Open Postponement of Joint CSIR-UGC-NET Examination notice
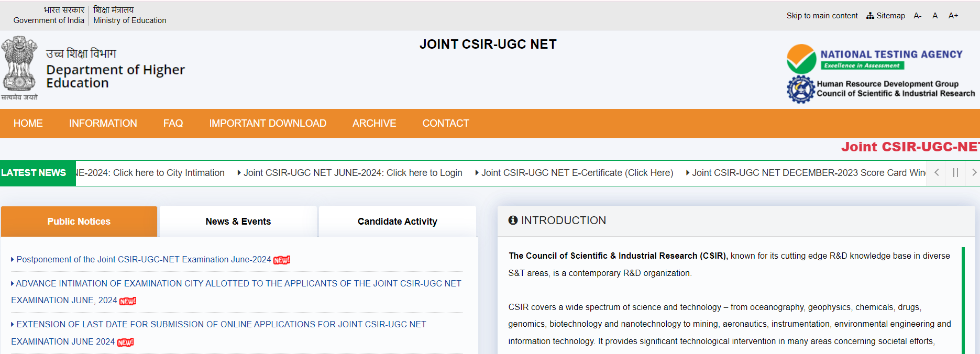 144,260
